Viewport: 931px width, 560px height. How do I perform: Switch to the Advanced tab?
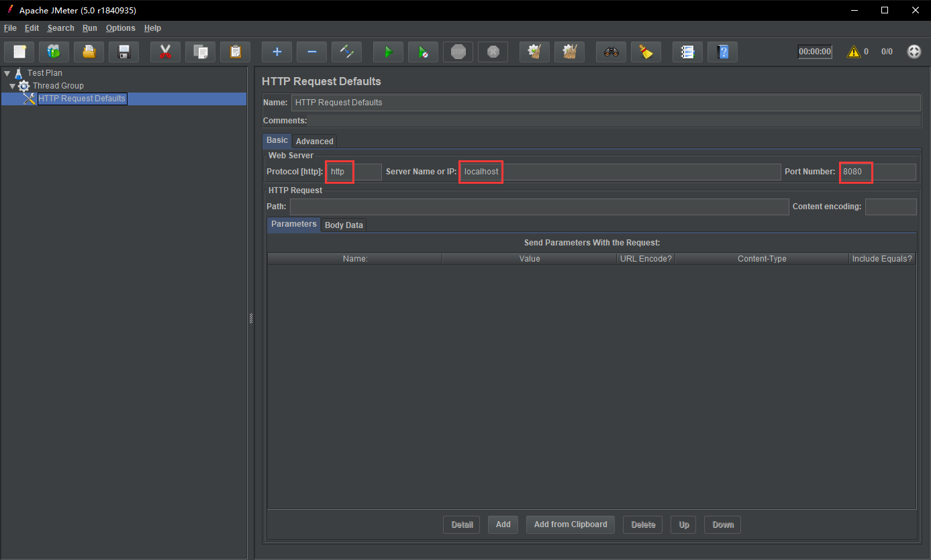pyautogui.click(x=314, y=141)
